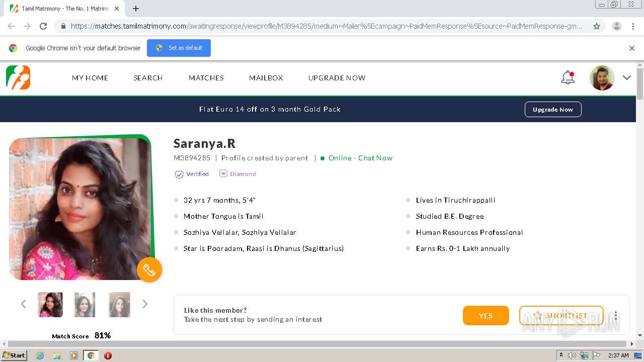
Task: View site security lock icon
Action: (63, 26)
